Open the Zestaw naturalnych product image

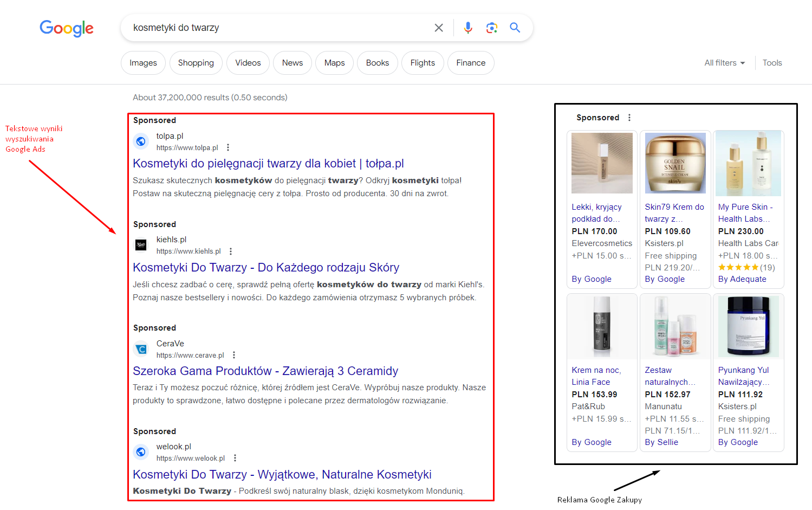[x=675, y=326]
